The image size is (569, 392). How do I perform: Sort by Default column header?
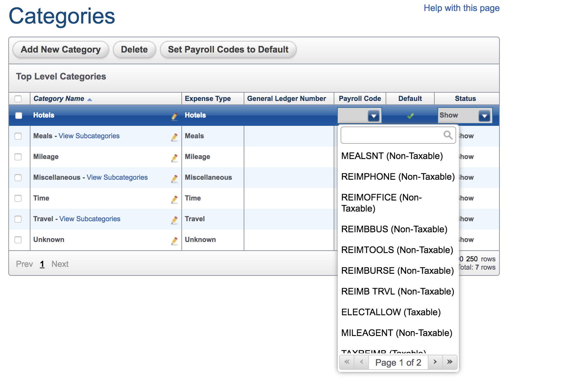tap(410, 99)
